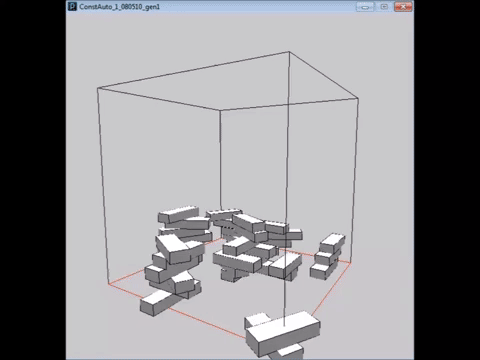
Task: Maximize the ConstAuto_1_080510_gen1 window
Action: click(x=384, y=7)
